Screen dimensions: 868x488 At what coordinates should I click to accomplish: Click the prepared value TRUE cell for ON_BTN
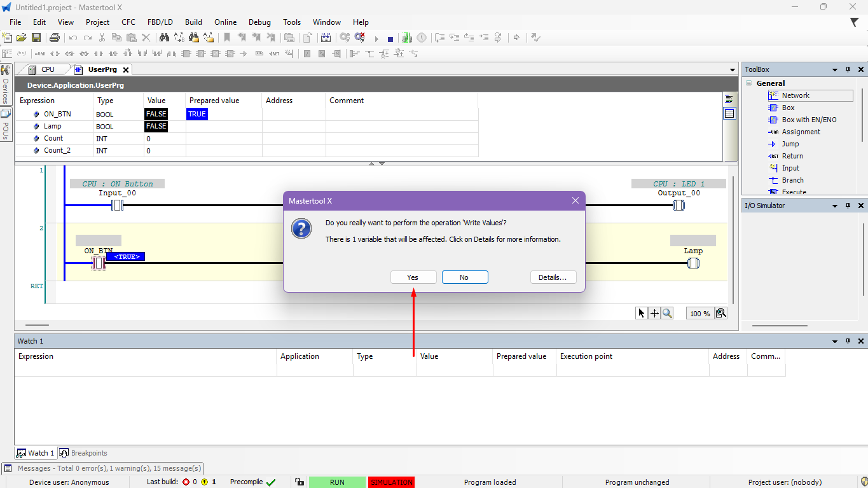(197, 114)
